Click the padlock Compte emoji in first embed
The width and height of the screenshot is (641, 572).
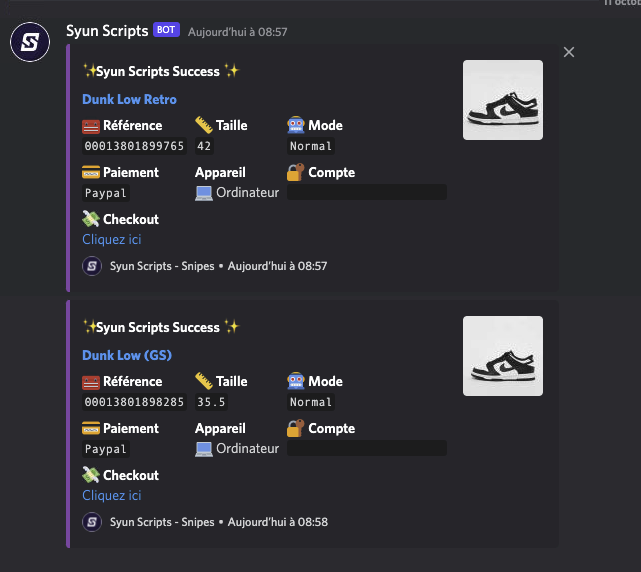pos(296,172)
